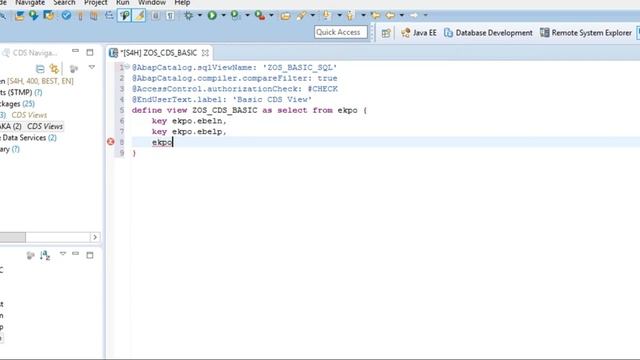Select the ZOS_CDS_BASIC editor tab
The height and width of the screenshot is (360, 640).
158,53
